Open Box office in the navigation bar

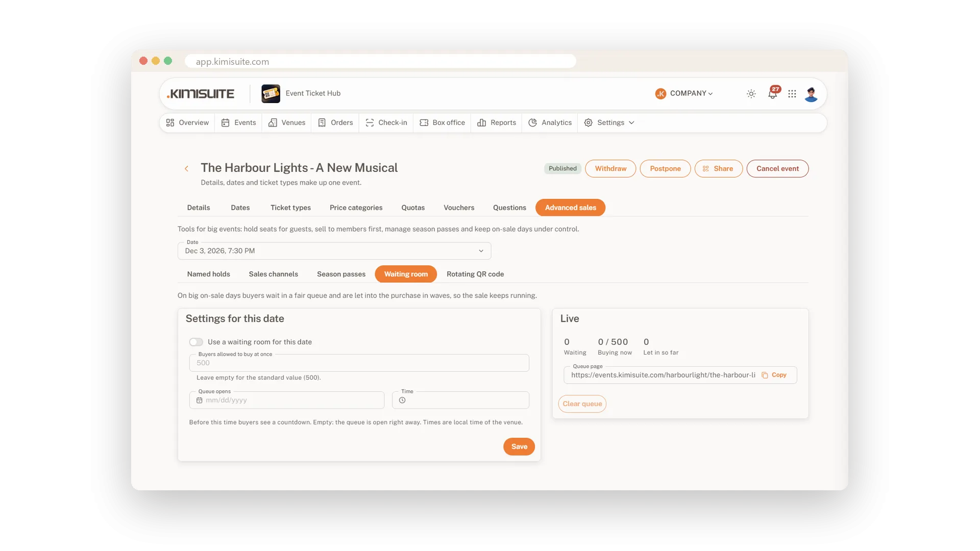click(x=442, y=123)
